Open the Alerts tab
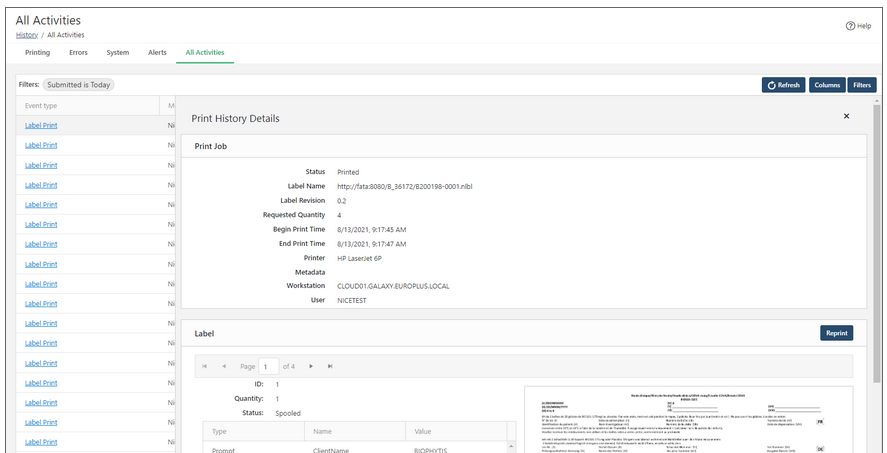The image size is (887, 453). pos(157,52)
